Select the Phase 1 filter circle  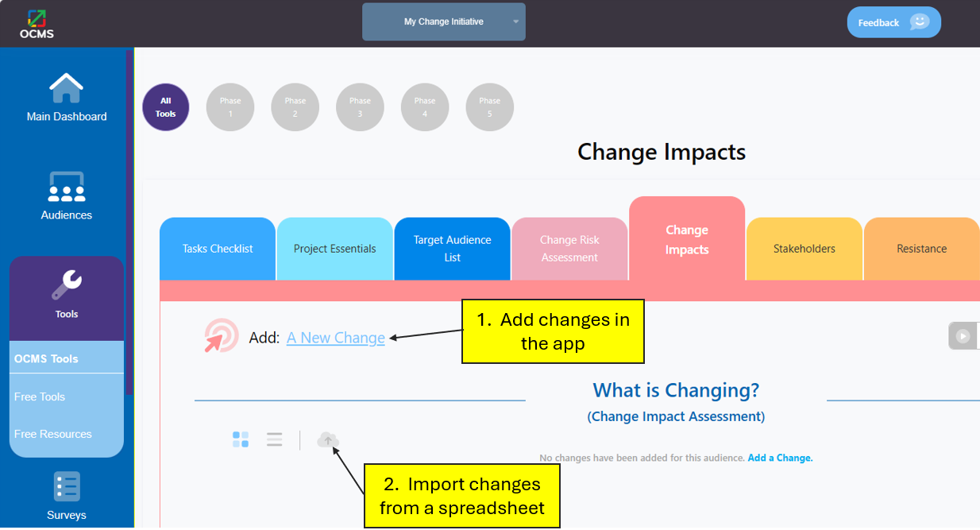[x=230, y=107]
